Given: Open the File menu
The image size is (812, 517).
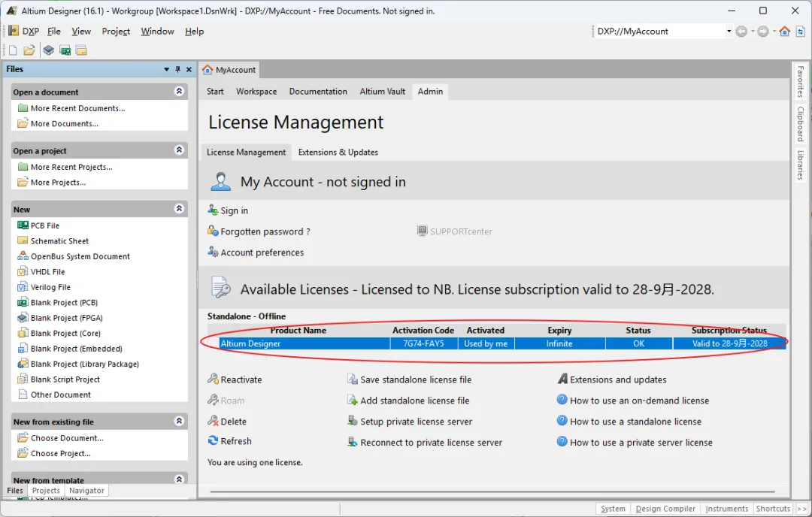Looking at the screenshot, I should tap(54, 31).
